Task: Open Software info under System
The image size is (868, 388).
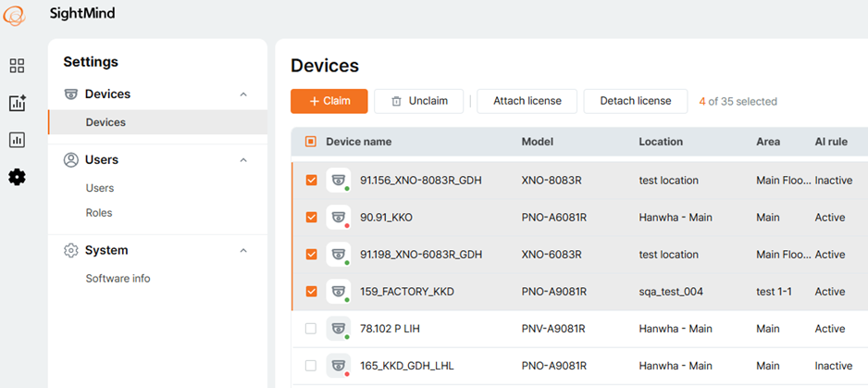Action: click(x=118, y=278)
